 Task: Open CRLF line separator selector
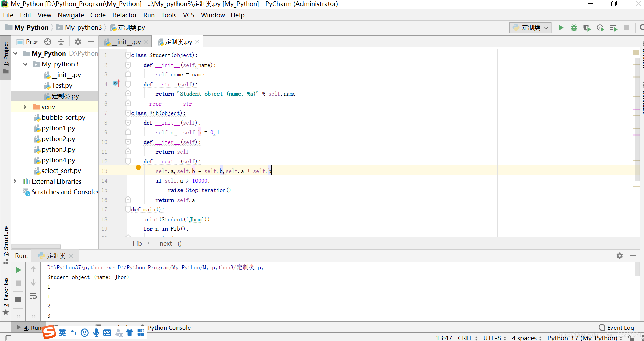pos(468,338)
